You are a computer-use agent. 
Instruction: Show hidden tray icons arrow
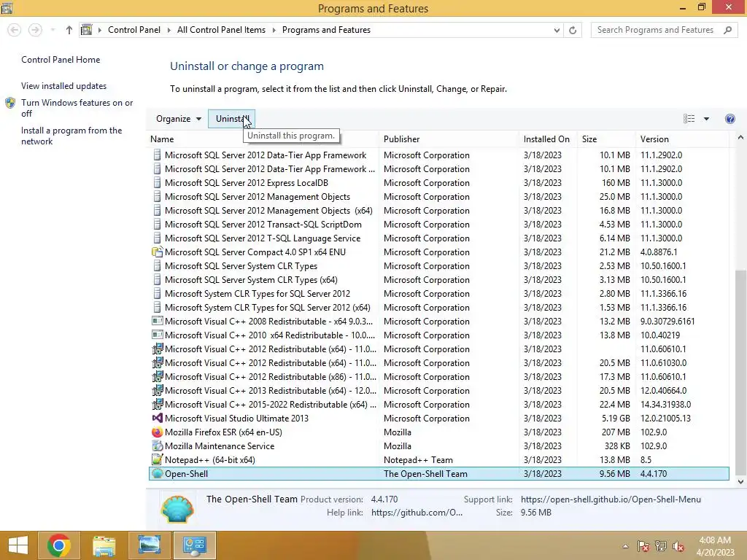625,546
